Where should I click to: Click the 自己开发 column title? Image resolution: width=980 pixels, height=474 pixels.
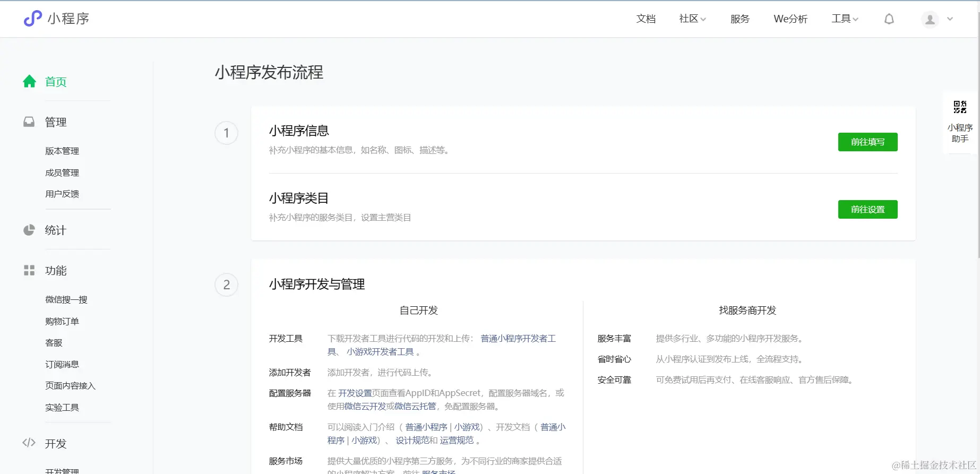[x=418, y=311]
